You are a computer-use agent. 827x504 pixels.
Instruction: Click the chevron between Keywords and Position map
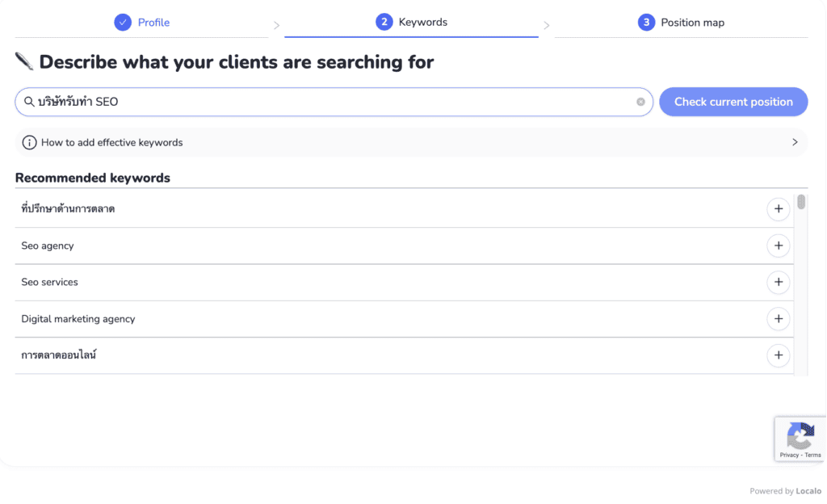tap(547, 25)
